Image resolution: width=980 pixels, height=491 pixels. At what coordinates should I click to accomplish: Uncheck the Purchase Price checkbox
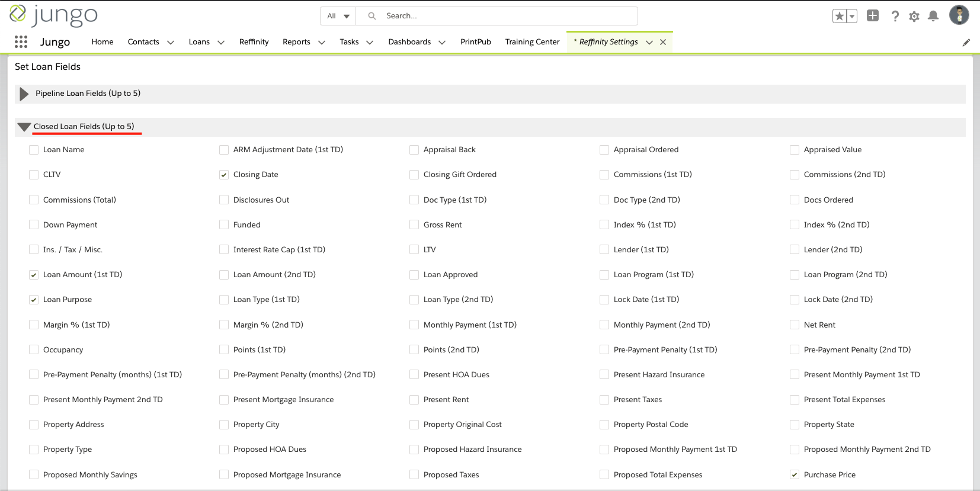click(795, 475)
